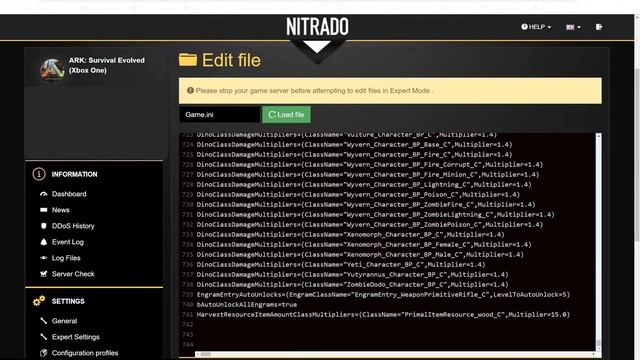Viewport: 640px width, 360px height.
Task: Click the Configuration profiles icon
Action: [44, 353]
